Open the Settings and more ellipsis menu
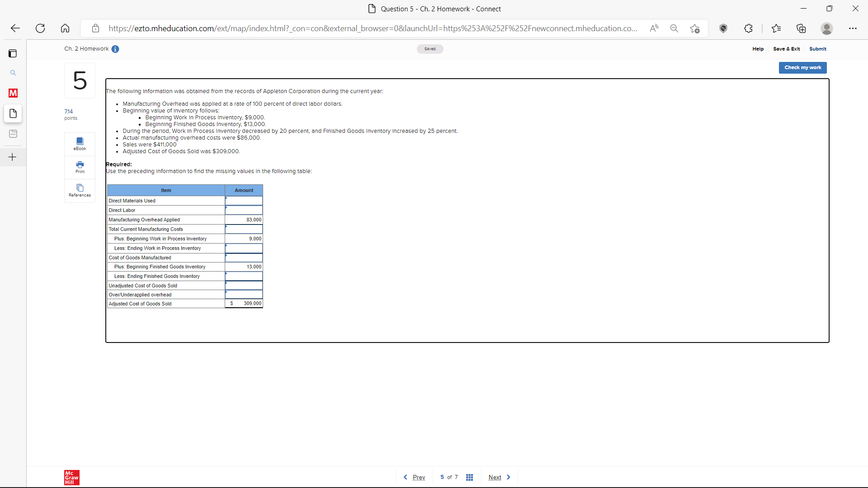The image size is (868, 488). pos(853,28)
